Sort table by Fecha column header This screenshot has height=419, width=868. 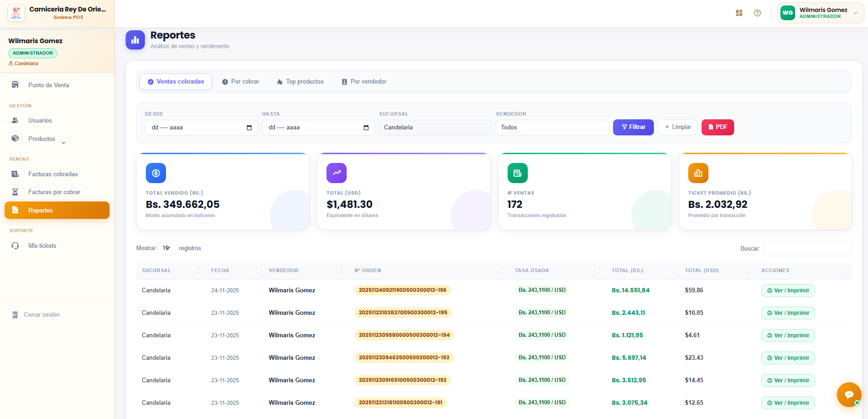click(234, 271)
